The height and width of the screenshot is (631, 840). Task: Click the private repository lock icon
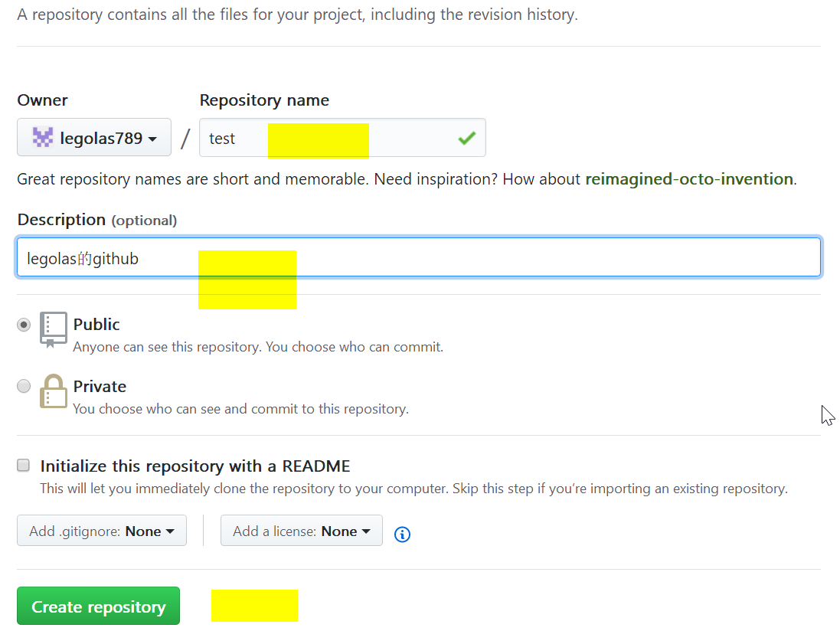click(54, 391)
